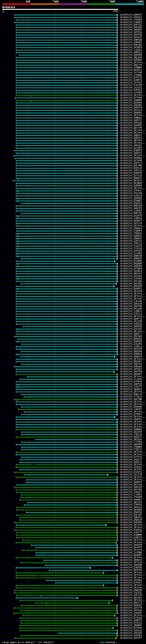Select the UniRef100_B7FMJ8 entry
Screen dimensions: 146x644
pyautogui.click(x=131, y=77)
